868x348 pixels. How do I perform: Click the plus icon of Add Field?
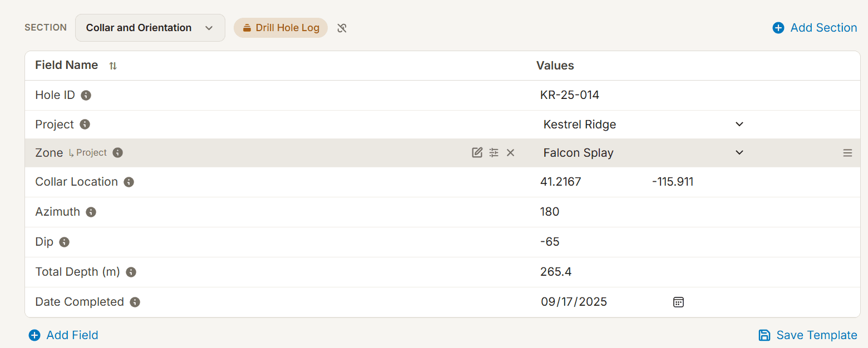34,335
